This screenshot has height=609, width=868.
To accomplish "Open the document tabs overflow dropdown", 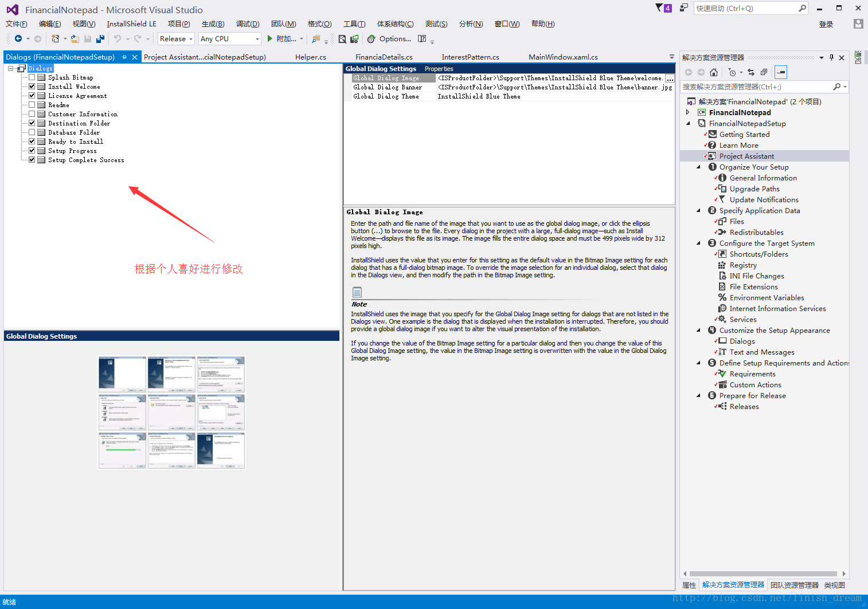I will coord(671,57).
